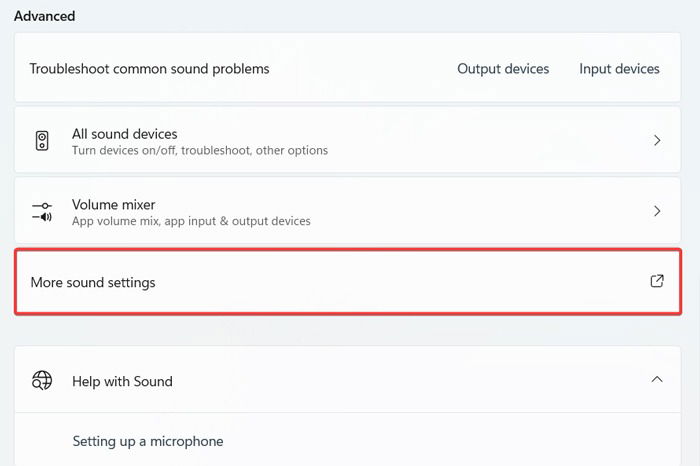Click the external link icon for More sound settings
Image resolution: width=700 pixels, height=466 pixels.
coord(657,281)
